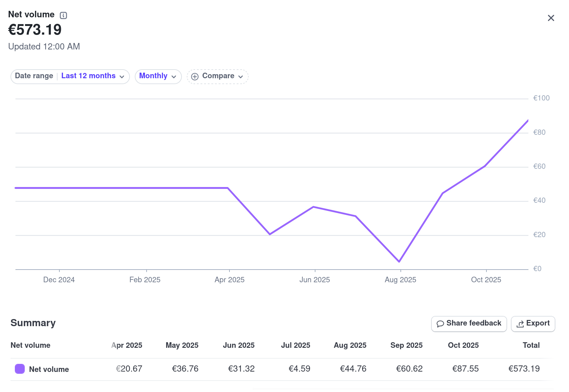The image size is (569, 392).
Task: Select the Oct 2025 column header
Action: (x=463, y=345)
